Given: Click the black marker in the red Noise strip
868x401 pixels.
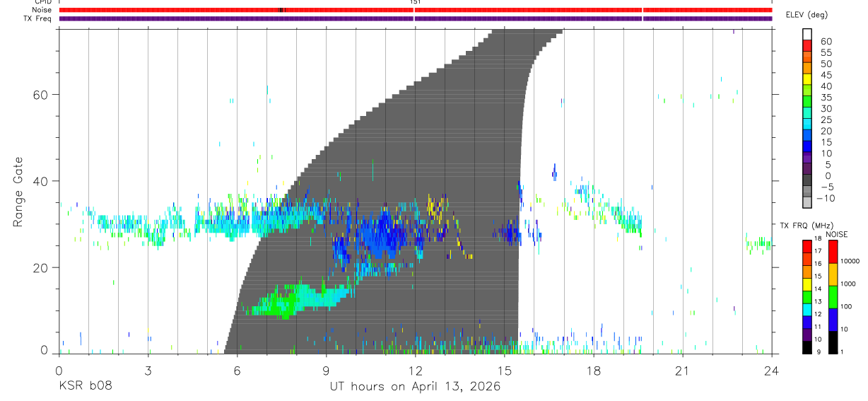Looking at the screenshot, I should [281, 10].
